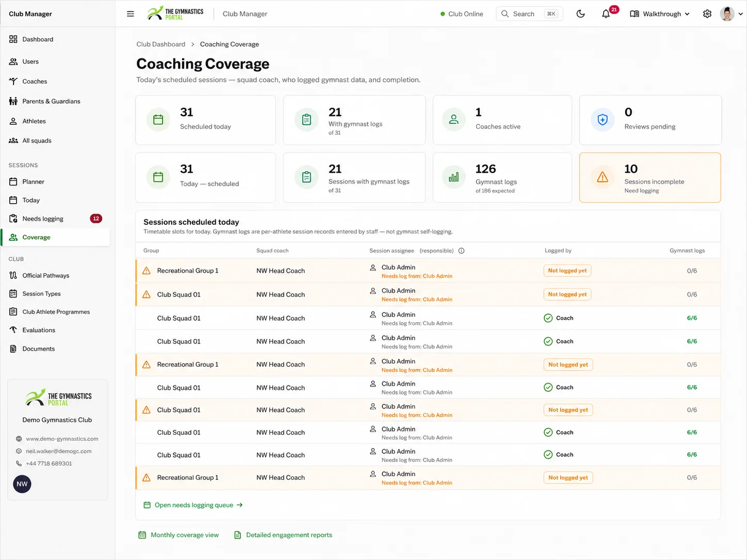Click the neil.walker@demogc.com email
The image size is (747, 560).
tap(59, 451)
